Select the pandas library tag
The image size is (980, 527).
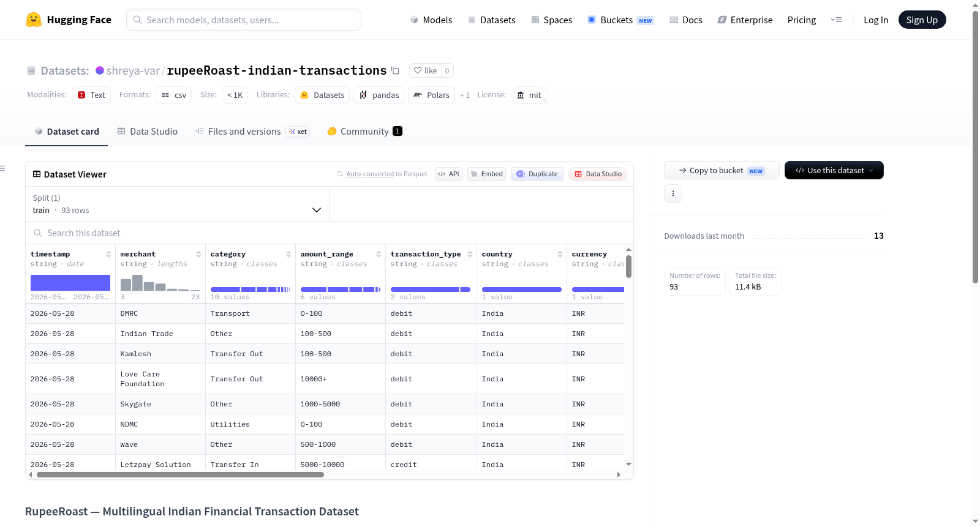click(379, 95)
